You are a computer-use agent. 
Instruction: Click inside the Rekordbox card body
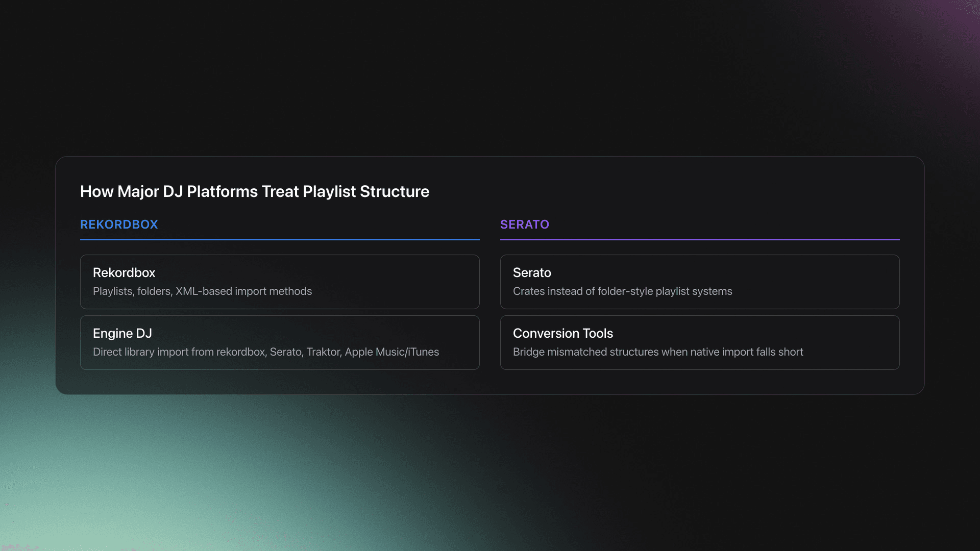tap(357, 282)
